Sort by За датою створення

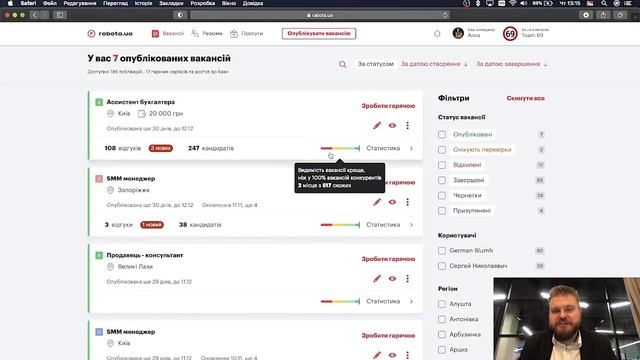[x=434, y=64]
